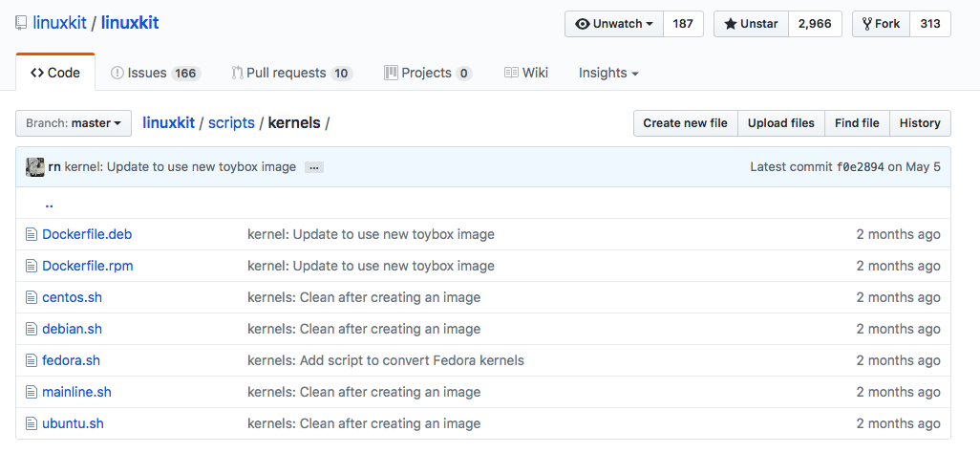
Task: Open the Branch: master dropdown
Action: pos(74,123)
